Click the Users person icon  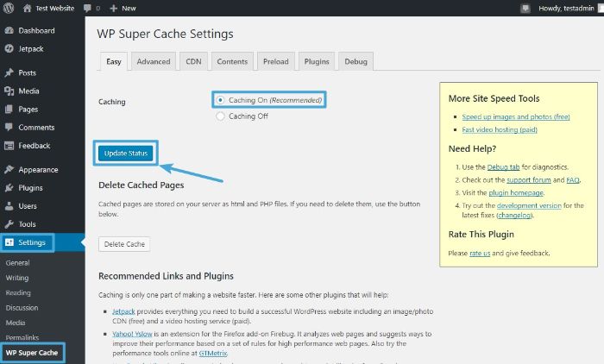pos(9,206)
